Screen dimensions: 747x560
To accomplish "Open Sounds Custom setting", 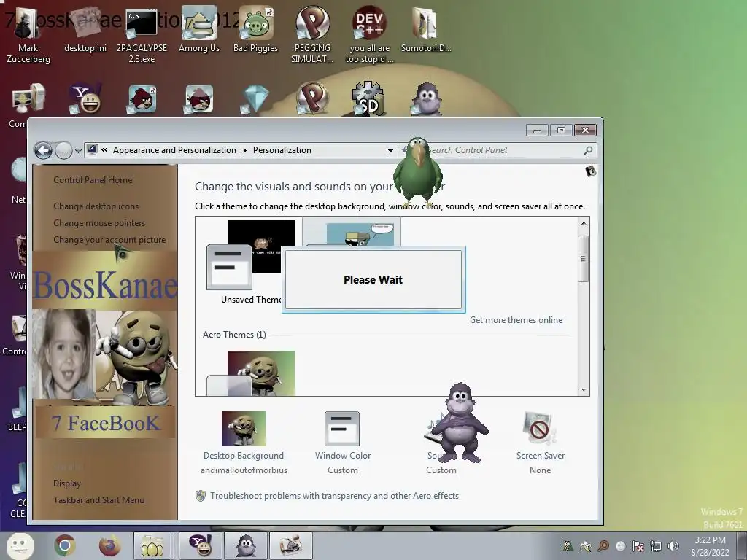I will [x=441, y=443].
